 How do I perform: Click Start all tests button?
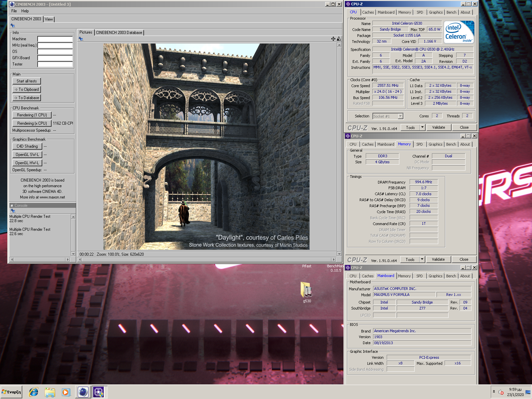[27, 81]
